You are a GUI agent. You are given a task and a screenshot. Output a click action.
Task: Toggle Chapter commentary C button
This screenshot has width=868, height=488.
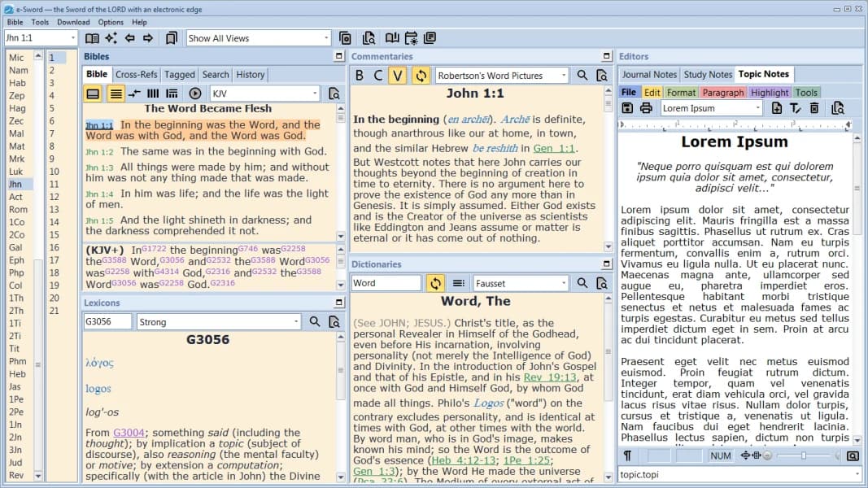tap(378, 76)
